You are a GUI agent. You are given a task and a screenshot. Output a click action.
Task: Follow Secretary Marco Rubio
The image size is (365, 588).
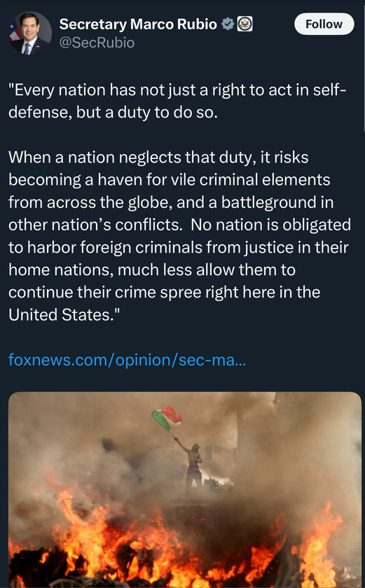coord(324,24)
